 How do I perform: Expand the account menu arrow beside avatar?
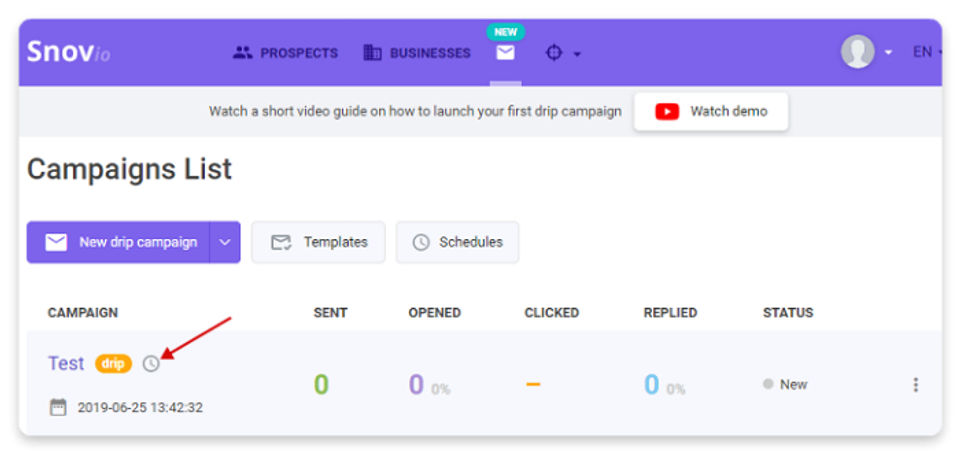(888, 53)
